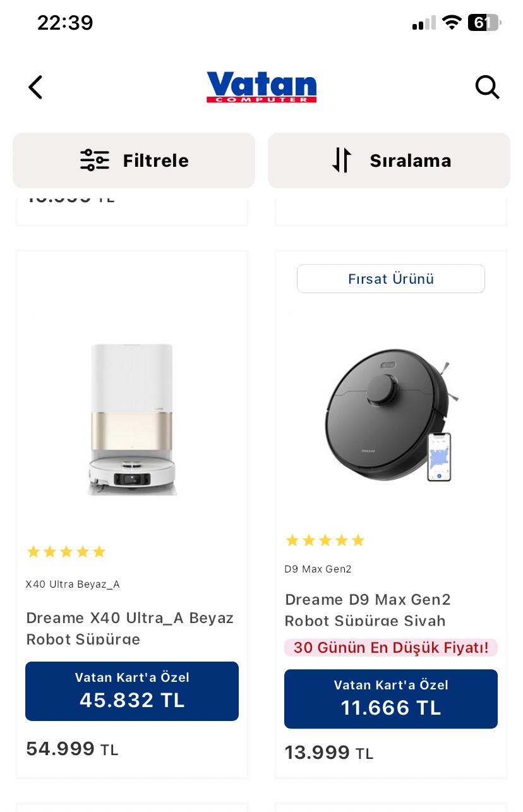Open search with the magnifier icon
The width and height of the screenshot is (523, 812).
[x=487, y=87]
